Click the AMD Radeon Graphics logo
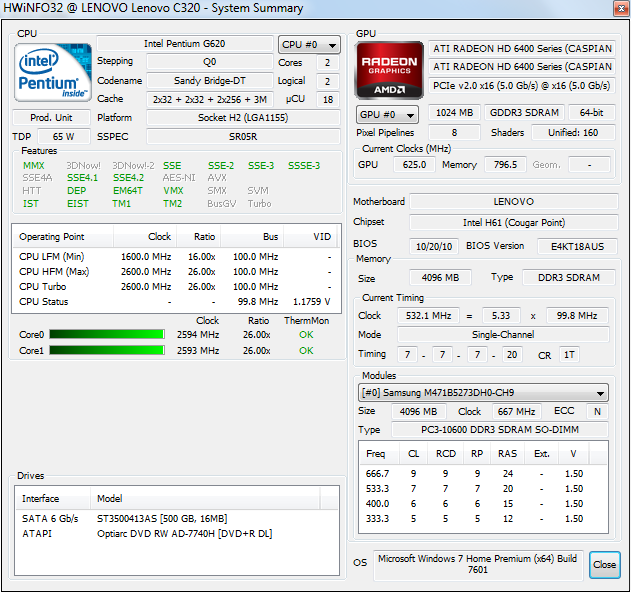Screen dimensions: 631x593 click(x=388, y=69)
